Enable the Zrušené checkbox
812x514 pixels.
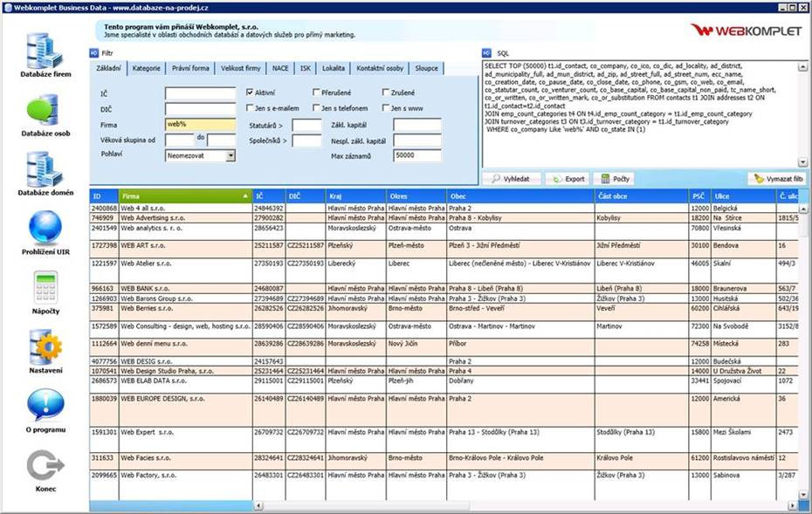[385, 93]
